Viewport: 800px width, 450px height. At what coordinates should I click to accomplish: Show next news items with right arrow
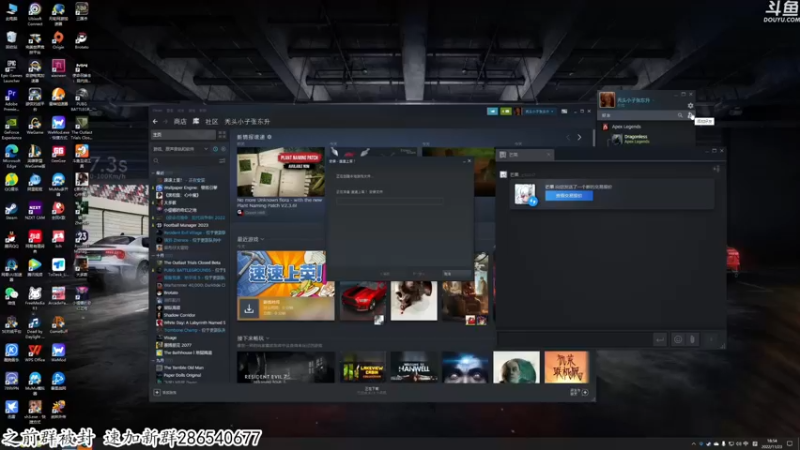click(x=579, y=137)
